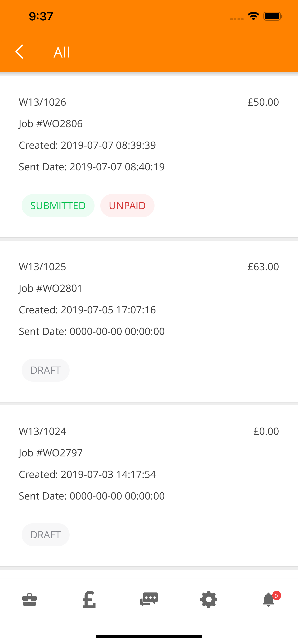Image resolution: width=298 pixels, height=644 pixels.
Task: Open the notifications bell
Action: click(268, 600)
